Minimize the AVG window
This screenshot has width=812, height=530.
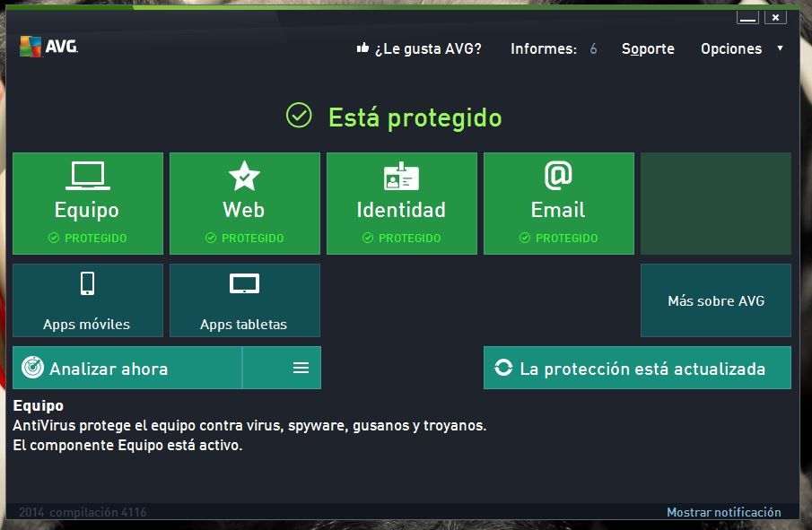[x=747, y=17]
